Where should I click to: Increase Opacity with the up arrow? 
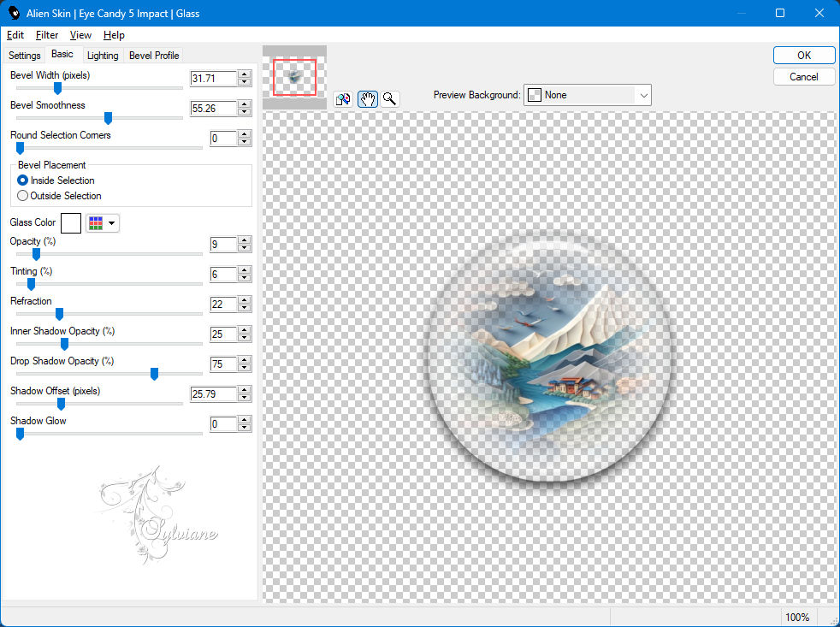245,240
